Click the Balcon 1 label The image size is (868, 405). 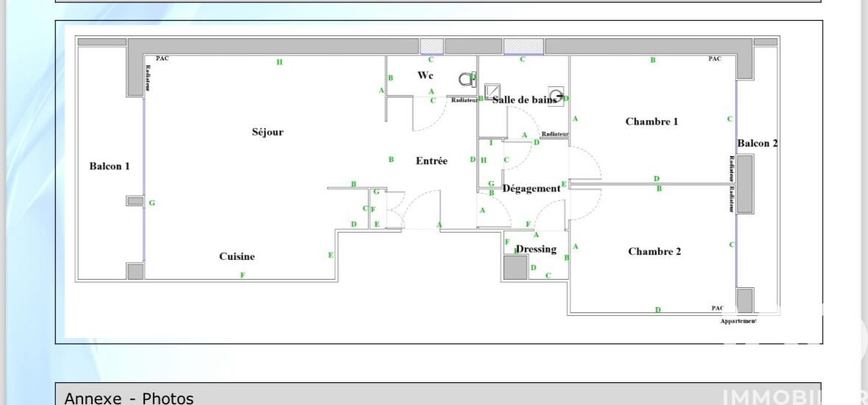[110, 166]
